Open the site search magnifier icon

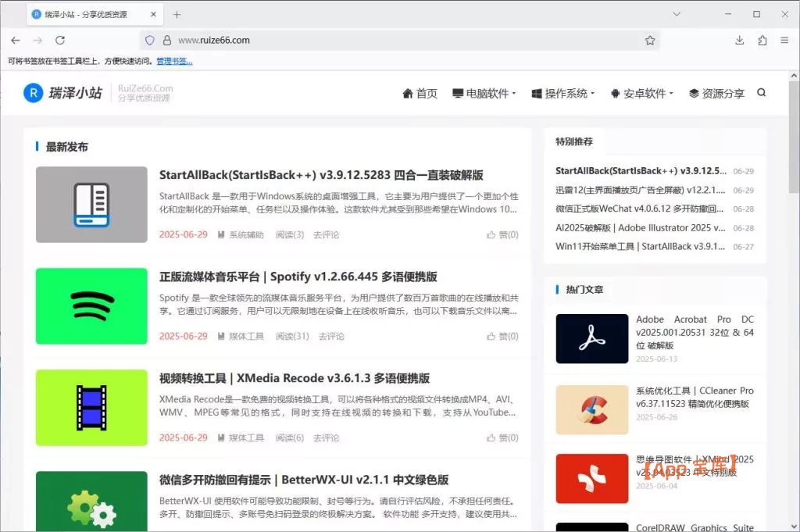point(762,93)
